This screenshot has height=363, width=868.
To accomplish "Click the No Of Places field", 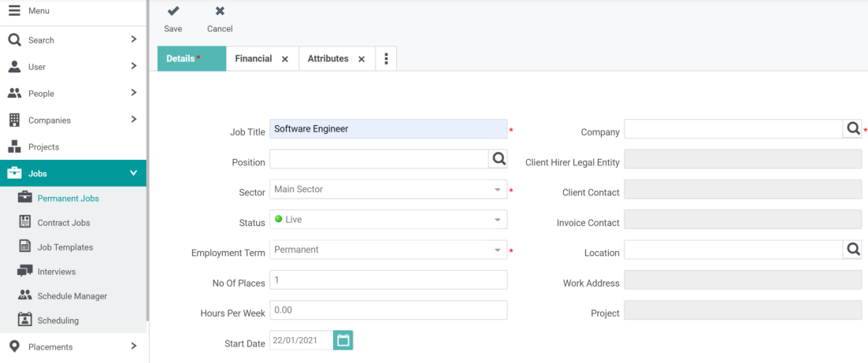I will click(388, 280).
